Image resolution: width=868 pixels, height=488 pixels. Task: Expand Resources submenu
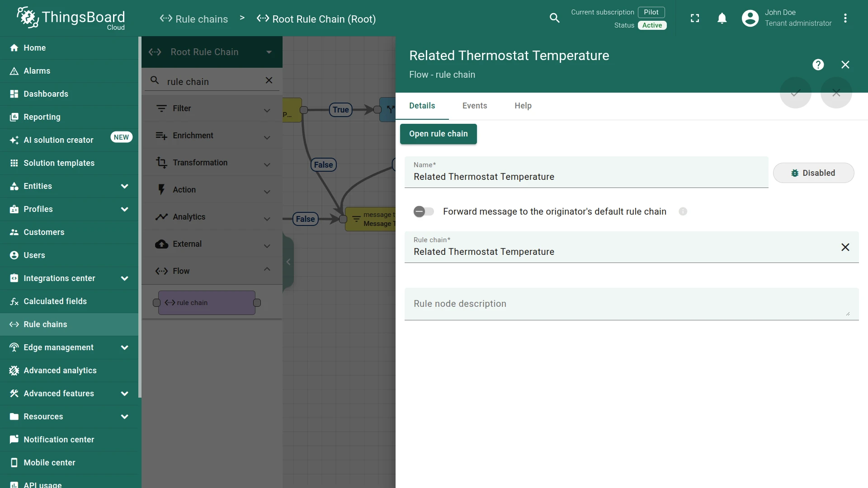pos(69,417)
